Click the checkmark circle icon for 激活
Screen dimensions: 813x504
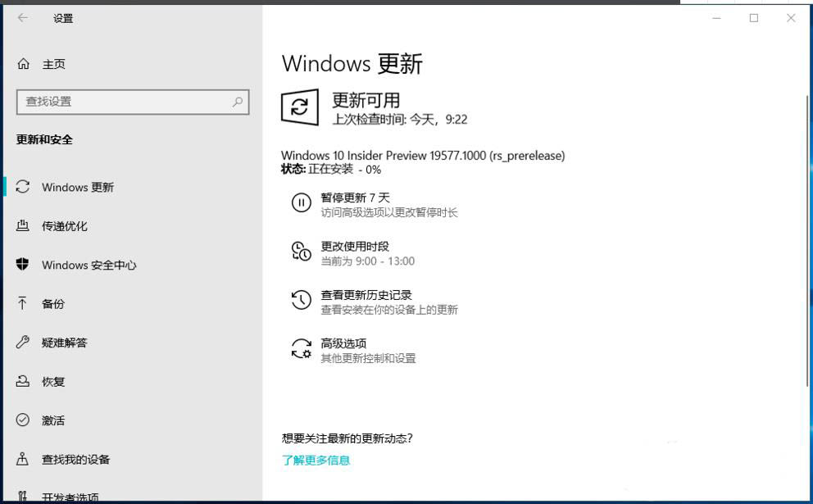click(x=23, y=420)
